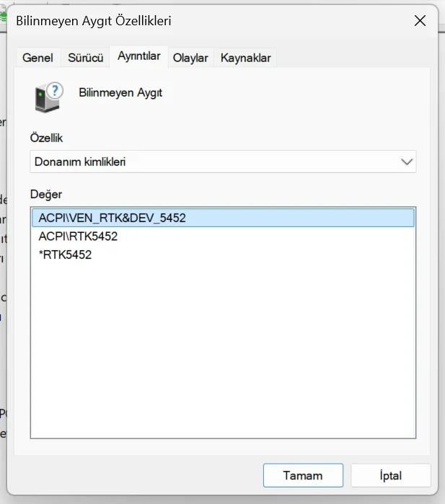The height and width of the screenshot is (504, 445).
Task: Click the İptal button
Action: (390, 476)
